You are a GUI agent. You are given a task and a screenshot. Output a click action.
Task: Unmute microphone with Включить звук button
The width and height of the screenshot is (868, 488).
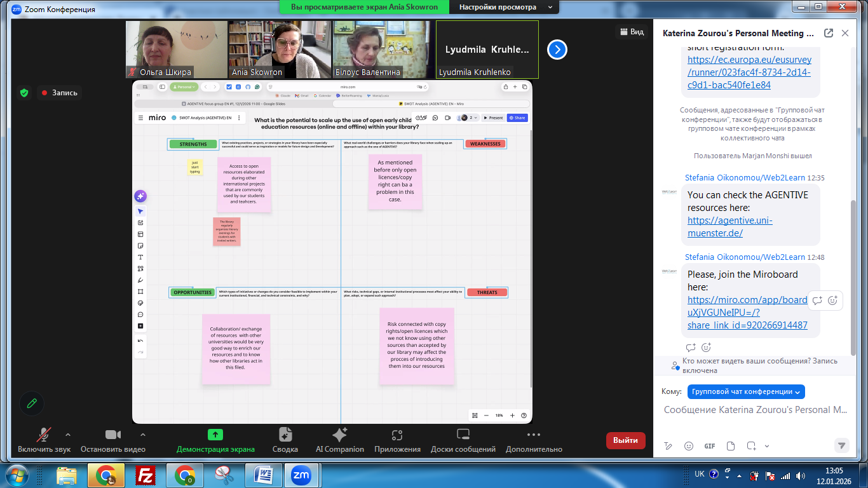pos(44,435)
